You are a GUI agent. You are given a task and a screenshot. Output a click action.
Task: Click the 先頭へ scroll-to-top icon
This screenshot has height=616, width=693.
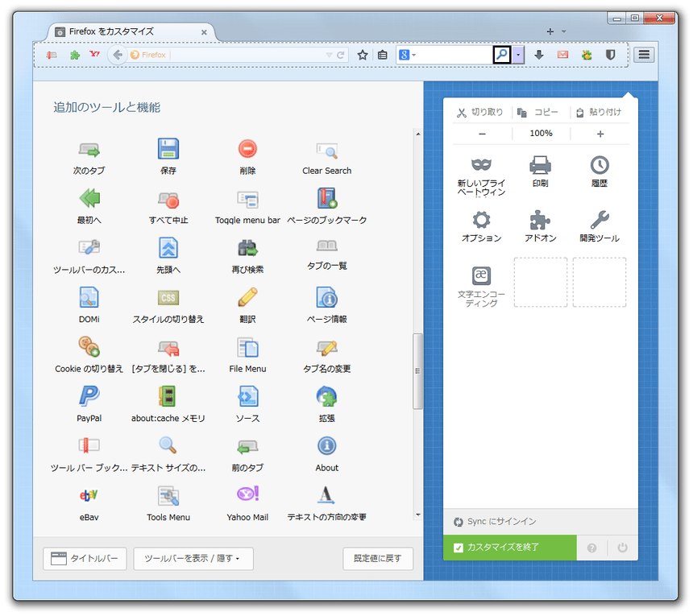click(168, 248)
